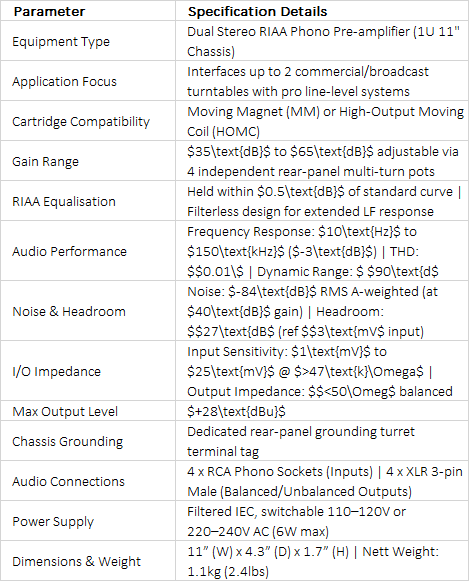Click the Audio Connections row label
This screenshot has width=469, height=581.
[69, 481]
